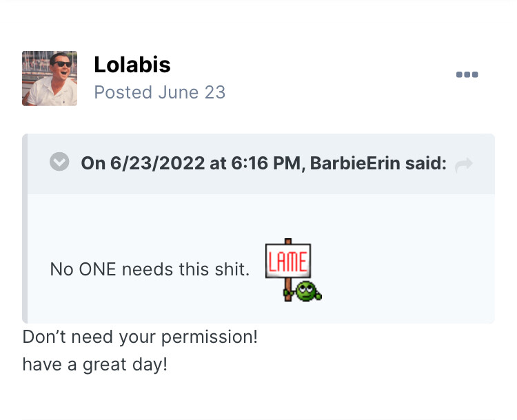Click the reply text "Don't need your permission!"
This screenshot has width=517, height=420.
pyautogui.click(x=140, y=337)
